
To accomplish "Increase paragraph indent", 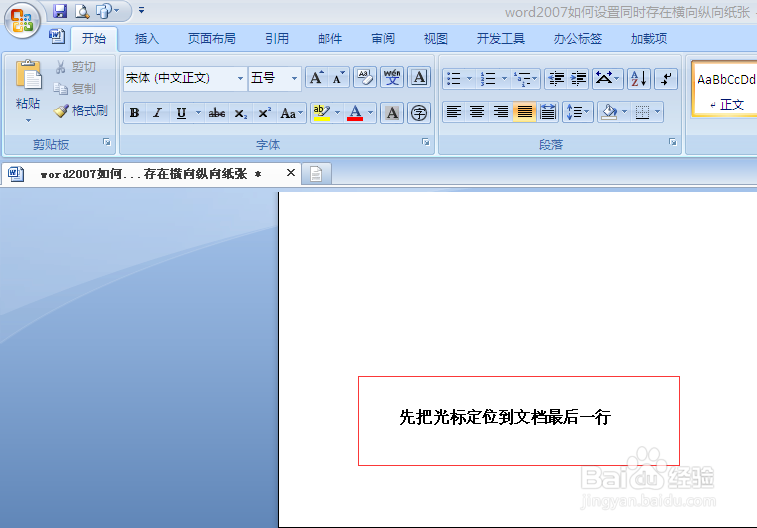I will tap(578, 79).
